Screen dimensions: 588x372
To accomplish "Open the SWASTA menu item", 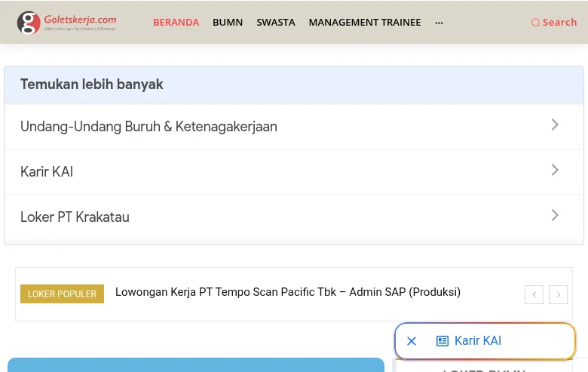I will (x=276, y=23).
